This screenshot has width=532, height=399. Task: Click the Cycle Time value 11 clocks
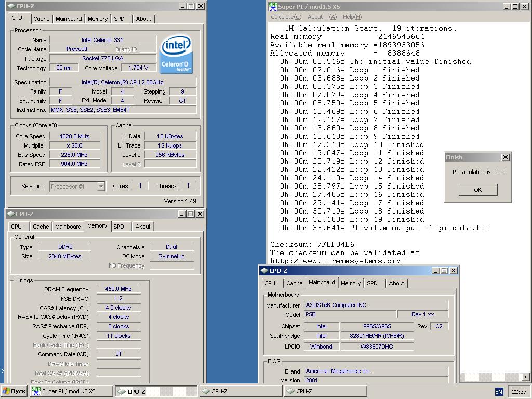tap(118, 336)
